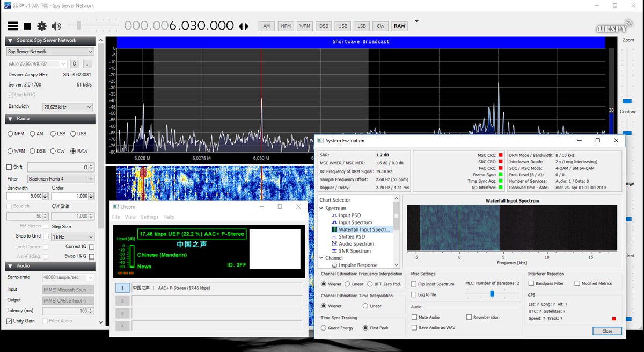Screen dimensions: 644x352
Task: Enable Log to file checkbox
Action: 414,294
